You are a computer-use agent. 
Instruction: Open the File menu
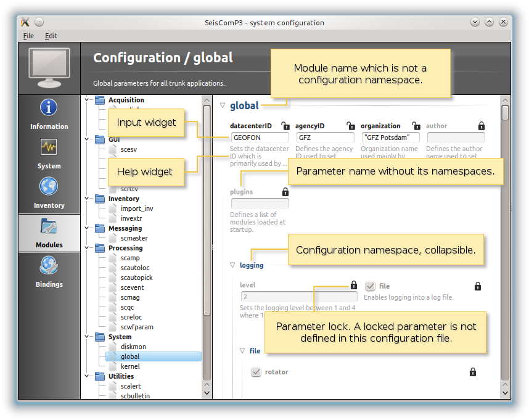click(x=28, y=36)
